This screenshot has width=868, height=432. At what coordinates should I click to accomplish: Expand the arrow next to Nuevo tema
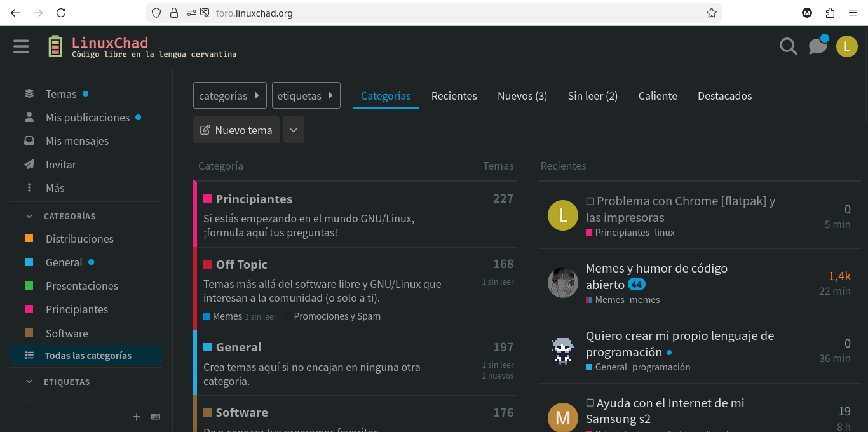click(x=293, y=130)
